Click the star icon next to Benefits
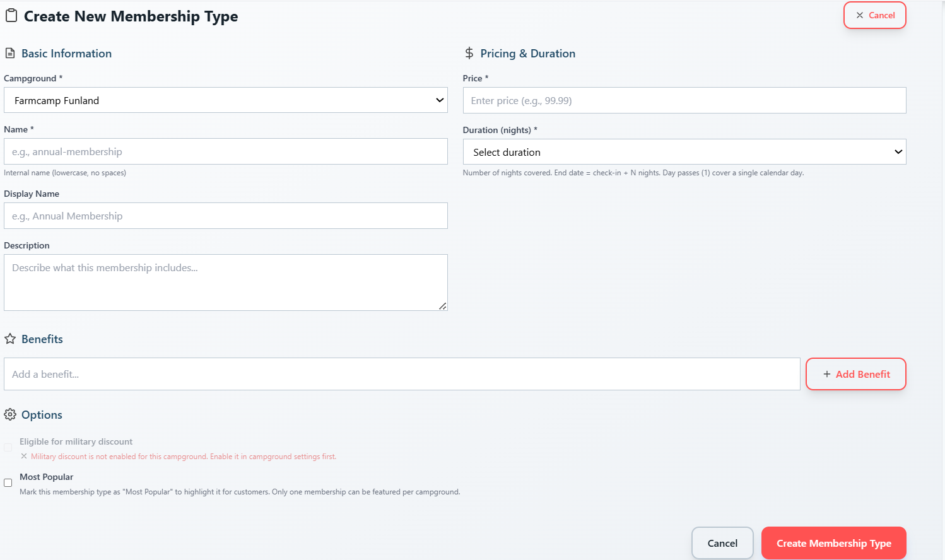The width and height of the screenshot is (945, 560). coord(10,339)
